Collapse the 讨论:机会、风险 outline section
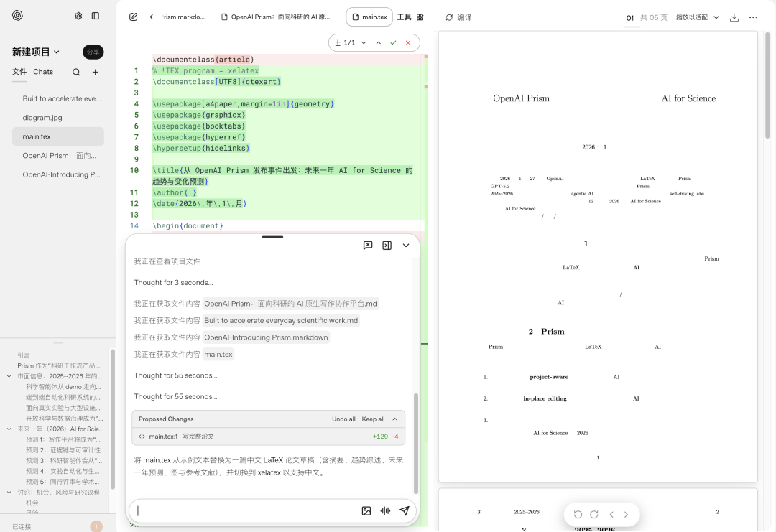Viewport: 776px width, 532px height. point(9,493)
